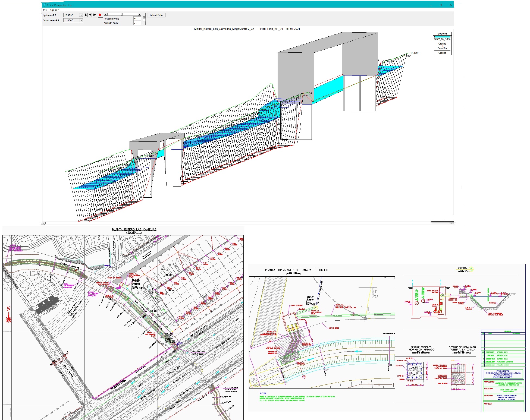Open the File menu
Screen dimensions: 530x420
(x=45, y=10)
